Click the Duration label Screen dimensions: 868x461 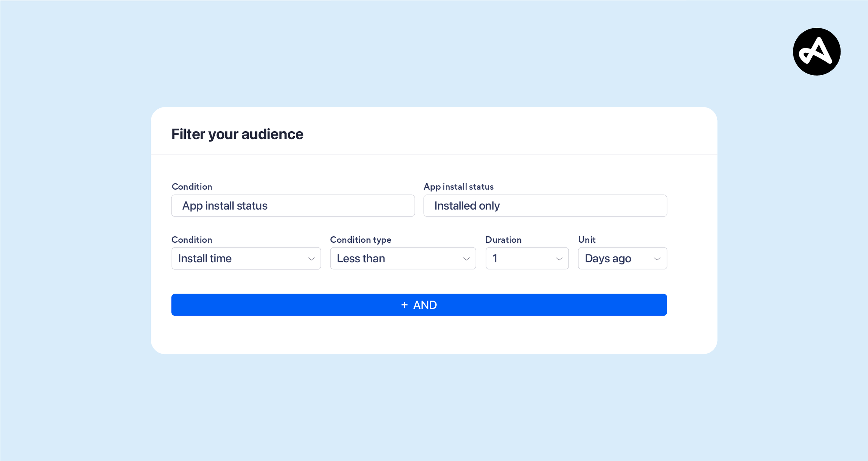point(503,239)
